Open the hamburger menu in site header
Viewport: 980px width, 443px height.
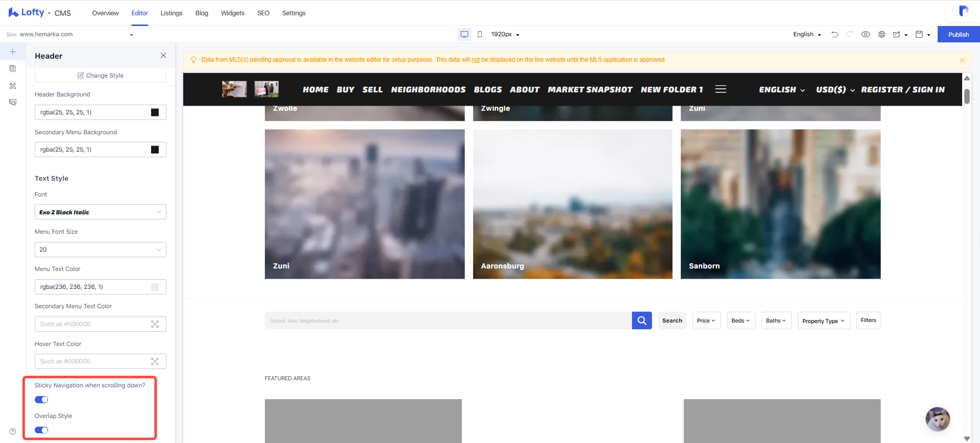pyautogui.click(x=721, y=89)
